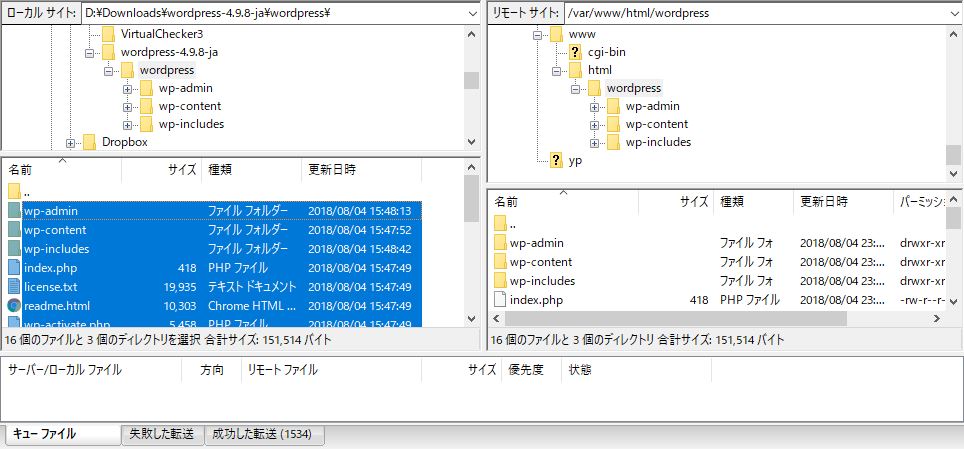Sort local files by 更新日時 column
The width and height of the screenshot is (964, 449).
362,170
